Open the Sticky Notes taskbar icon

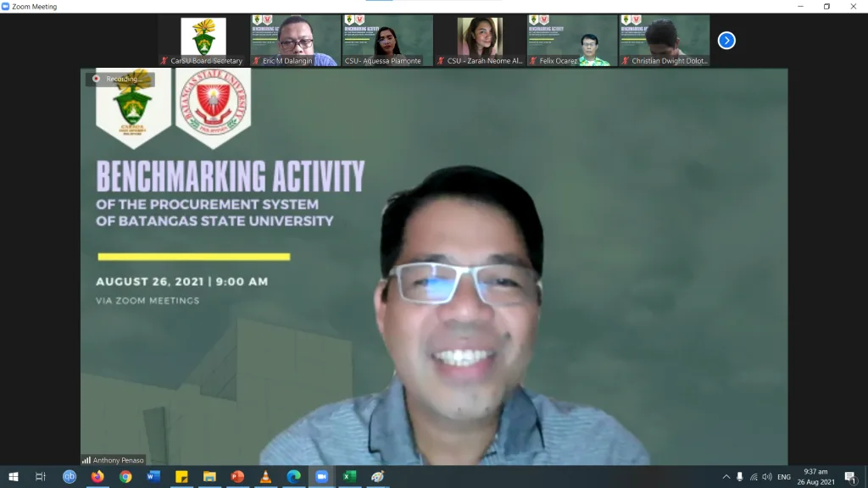pos(181,476)
